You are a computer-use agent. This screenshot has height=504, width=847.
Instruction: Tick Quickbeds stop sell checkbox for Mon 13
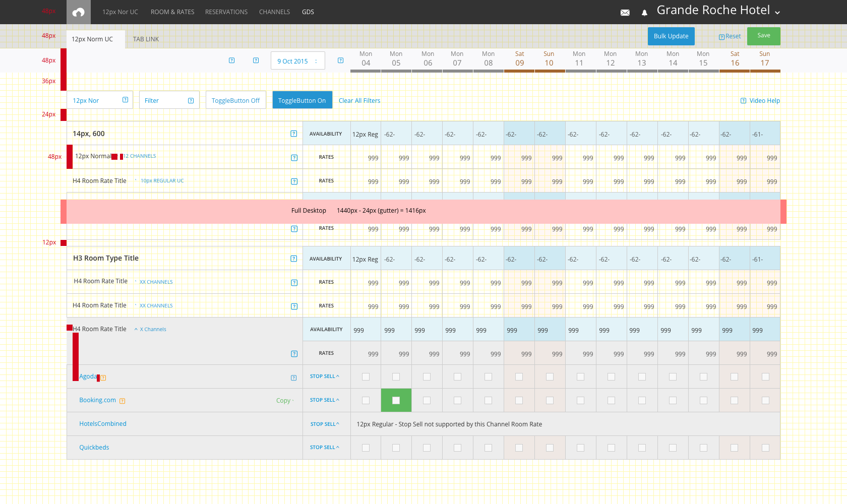click(642, 448)
